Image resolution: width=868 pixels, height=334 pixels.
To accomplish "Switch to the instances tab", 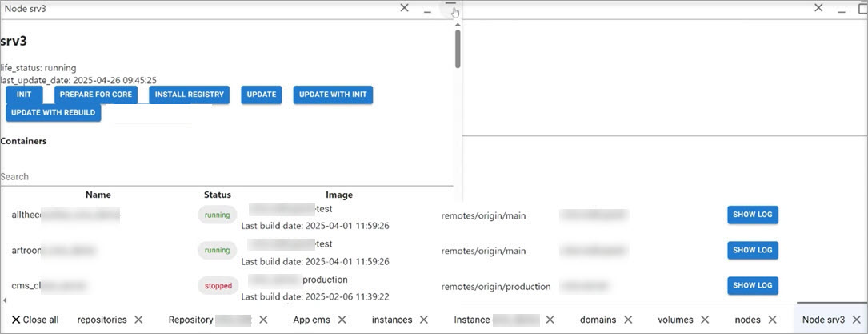I will tap(392, 320).
